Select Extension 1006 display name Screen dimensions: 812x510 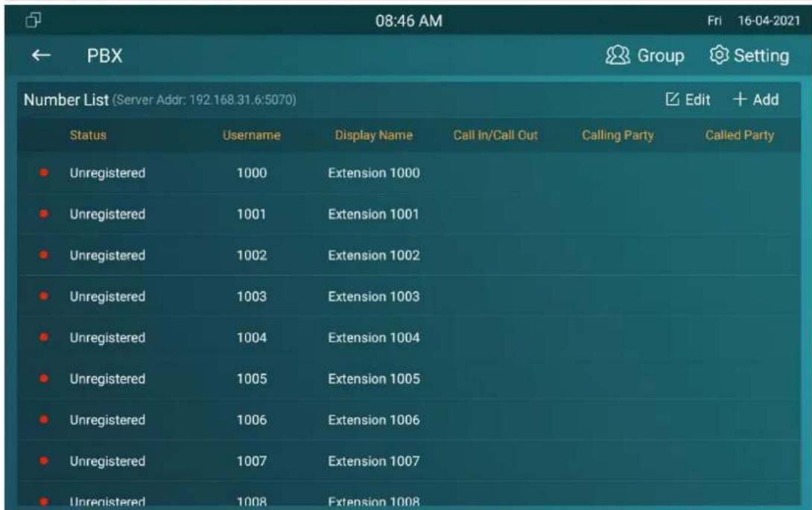pyautogui.click(x=374, y=420)
